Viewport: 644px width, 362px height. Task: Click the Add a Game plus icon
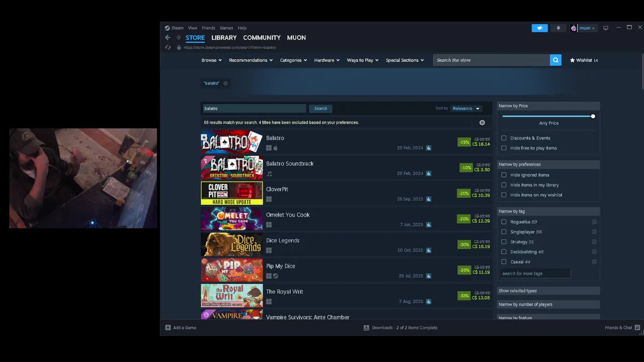coord(168,328)
